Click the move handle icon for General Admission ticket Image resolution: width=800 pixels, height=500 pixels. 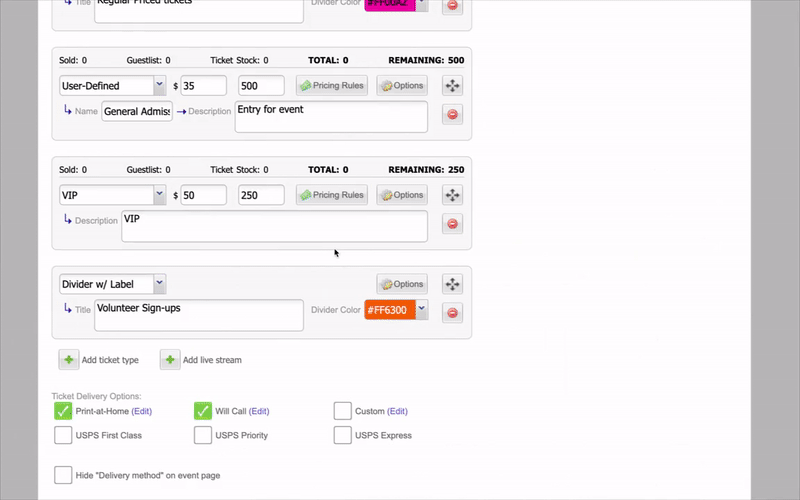click(452, 86)
